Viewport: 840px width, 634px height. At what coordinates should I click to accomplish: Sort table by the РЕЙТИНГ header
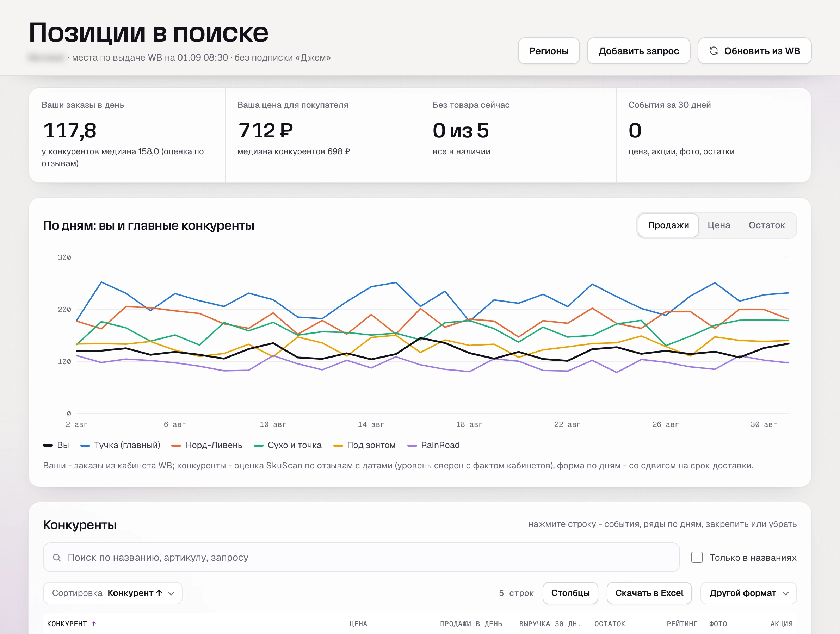pyautogui.click(x=682, y=624)
